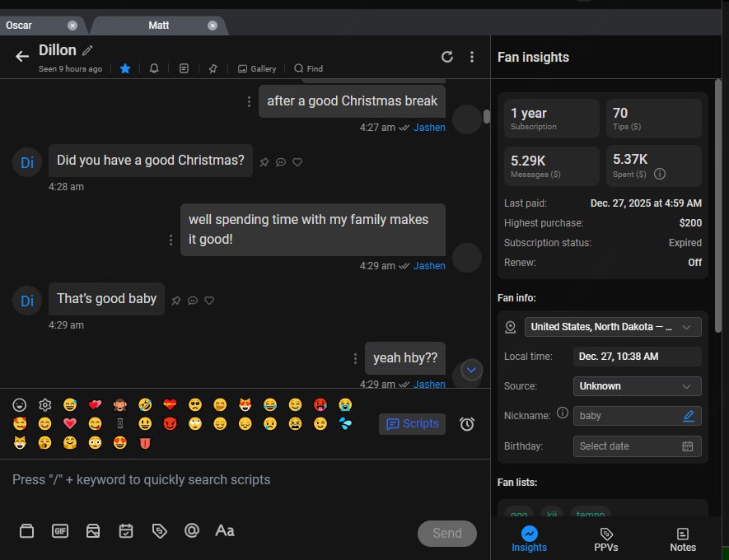
Task: Click the '70 Tips ($)' stat card
Action: (x=654, y=119)
